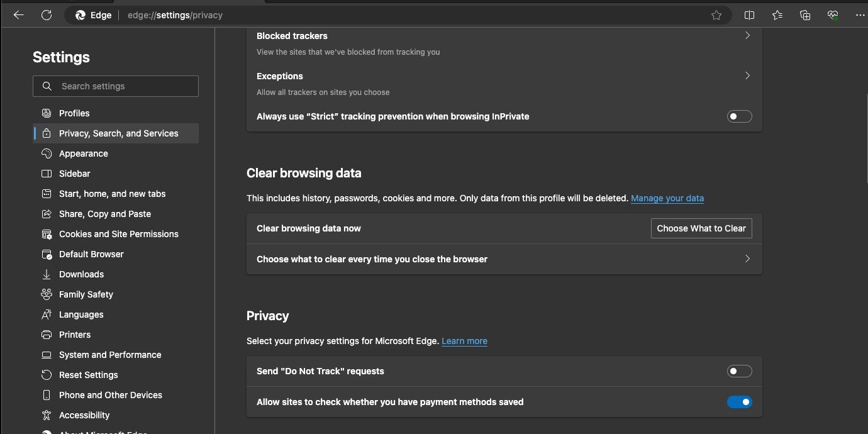Expand choose what to clear on browser close
This screenshot has width=868, height=434.
(x=747, y=259)
